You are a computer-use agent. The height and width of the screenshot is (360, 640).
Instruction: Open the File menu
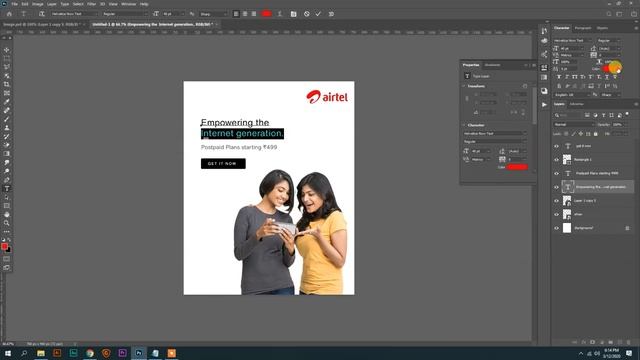pos(14,4)
